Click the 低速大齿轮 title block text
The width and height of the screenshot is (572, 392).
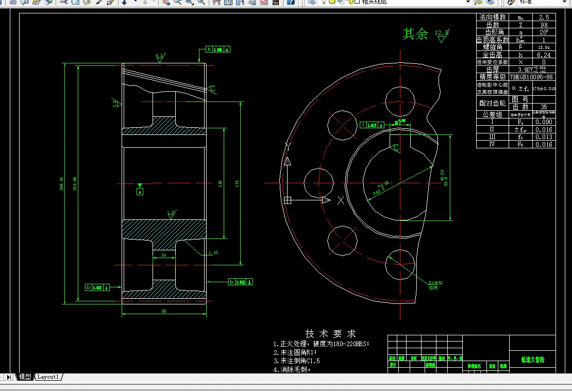coord(533,360)
